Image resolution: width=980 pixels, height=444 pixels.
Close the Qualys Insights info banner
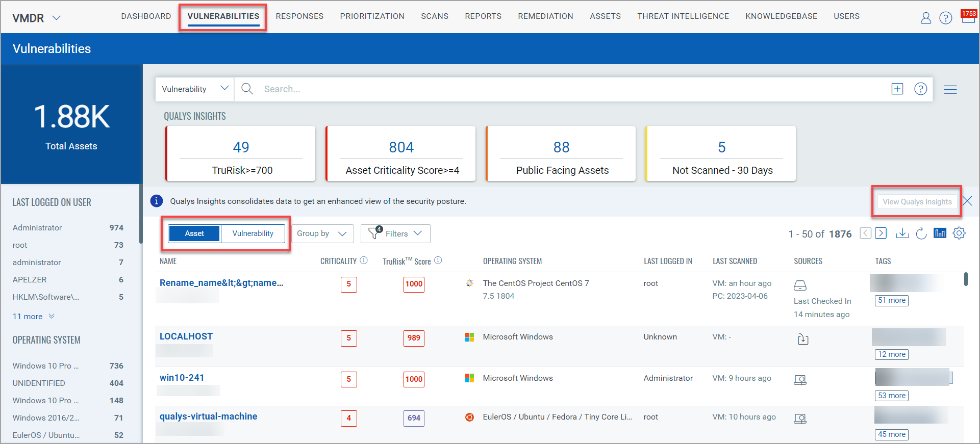coord(967,201)
